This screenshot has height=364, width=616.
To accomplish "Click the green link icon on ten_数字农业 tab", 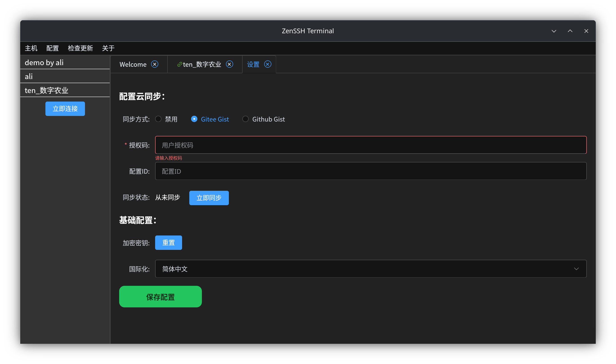I will pos(180,64).
